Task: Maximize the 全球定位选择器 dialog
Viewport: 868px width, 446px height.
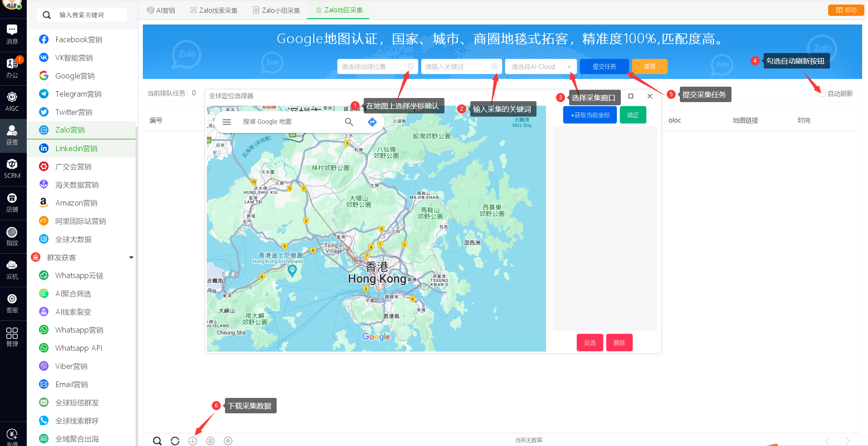Action: point(631,96)
